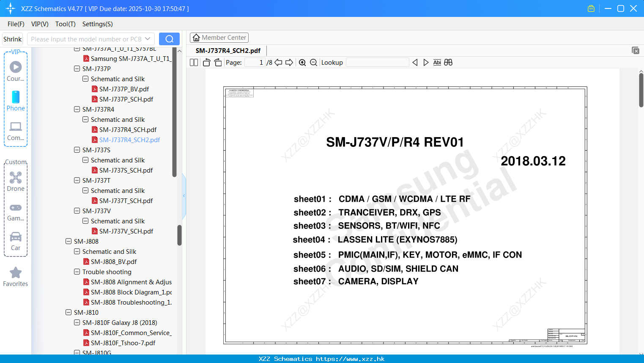Image resolution: width=644 pixels, height=363 pixels.
Task: Click the website link in status bar
Action: [350, 359]
